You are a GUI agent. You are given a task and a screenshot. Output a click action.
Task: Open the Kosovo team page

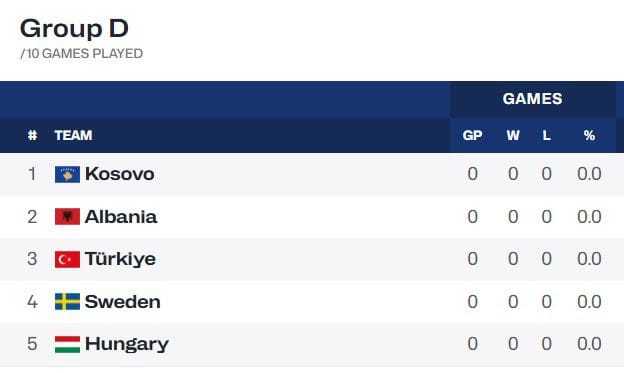pos(119,174)
